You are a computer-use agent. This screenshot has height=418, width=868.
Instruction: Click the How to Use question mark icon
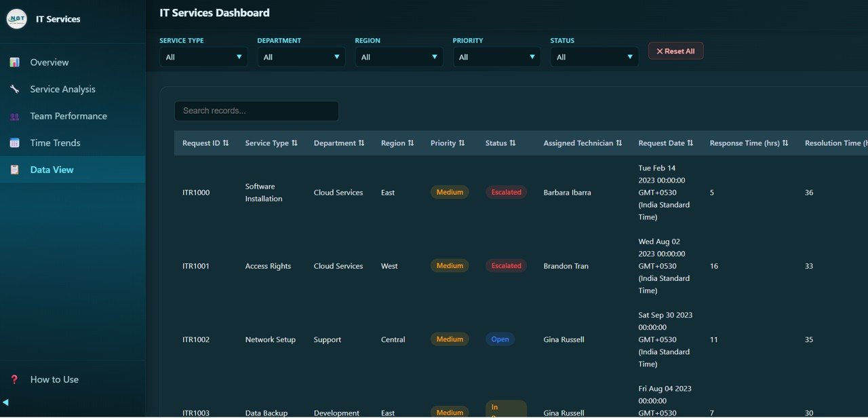[x=14, y=379]
